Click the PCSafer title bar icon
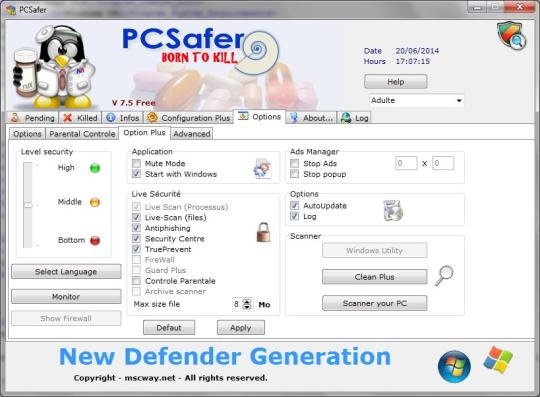The height and width of the screenshot is (397, 540). pyautogui.click(x=11, y=10)
